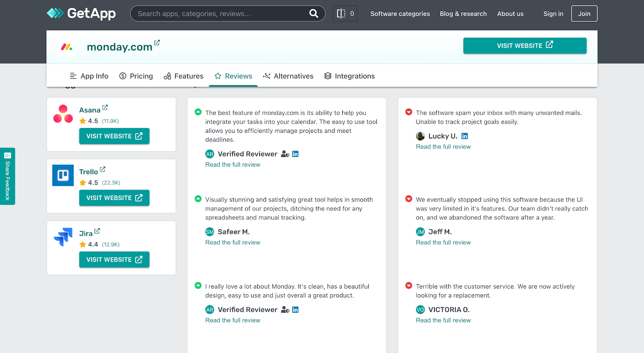Click the VICTORIA O. reviewer name
This screenshot has height=353, width=644.
click(449, 310)
